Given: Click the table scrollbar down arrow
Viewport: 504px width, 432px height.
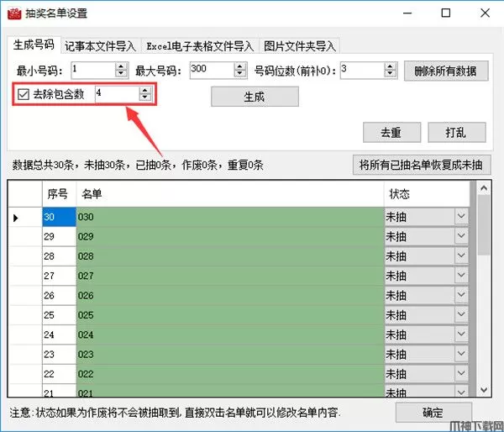Looking at the screenshot, I should click(x=484, y=390).
